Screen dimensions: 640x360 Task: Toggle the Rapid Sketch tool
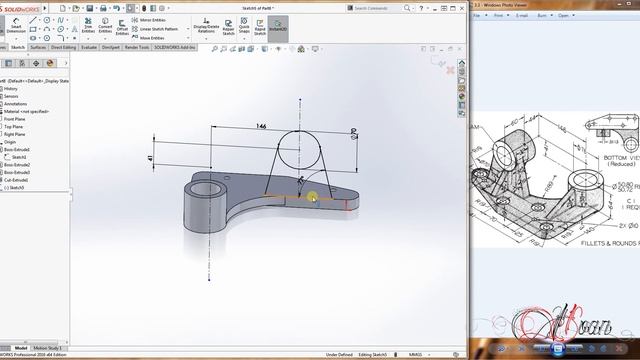pos(260,27)
